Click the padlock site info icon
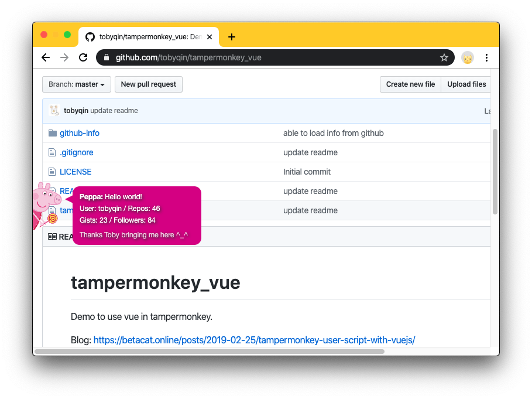This screenshot has height=399, width=532. [x=107, y=57]
